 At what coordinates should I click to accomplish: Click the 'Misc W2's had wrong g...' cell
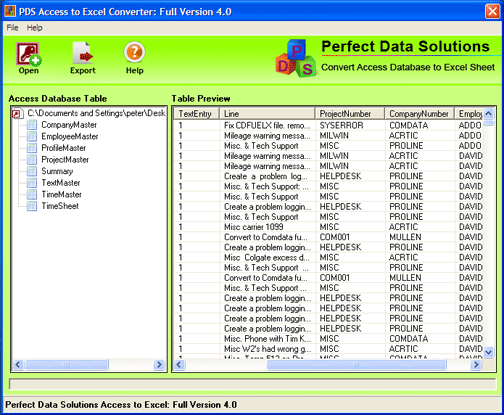click(x=267, y=349)
